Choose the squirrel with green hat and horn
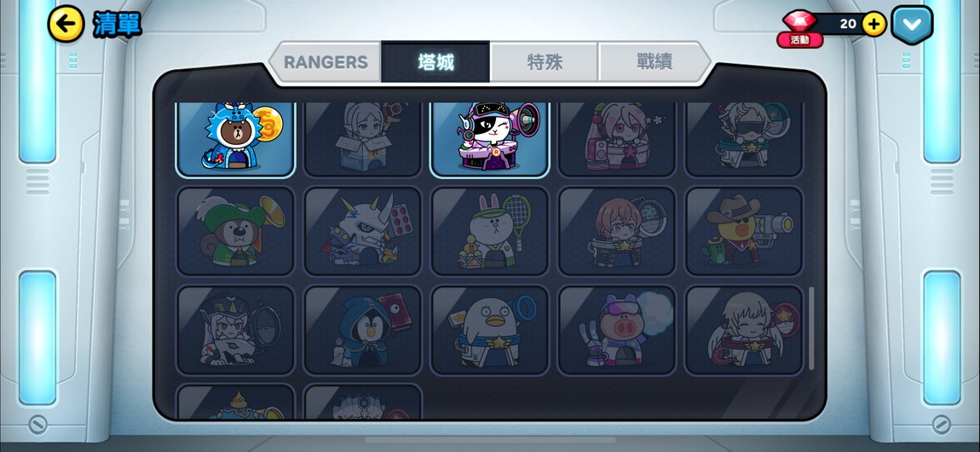 (x=235, y=230)
